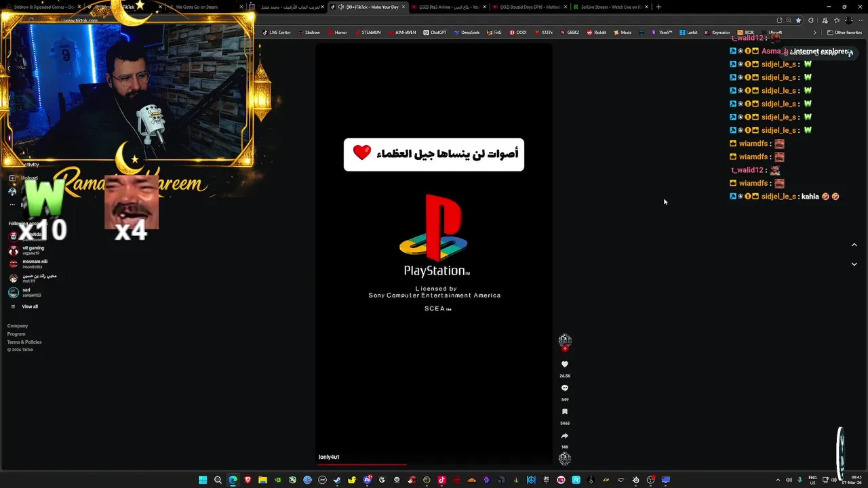
Task: Open the spinning sound disc at the bottom
Action: click(564, 459)
